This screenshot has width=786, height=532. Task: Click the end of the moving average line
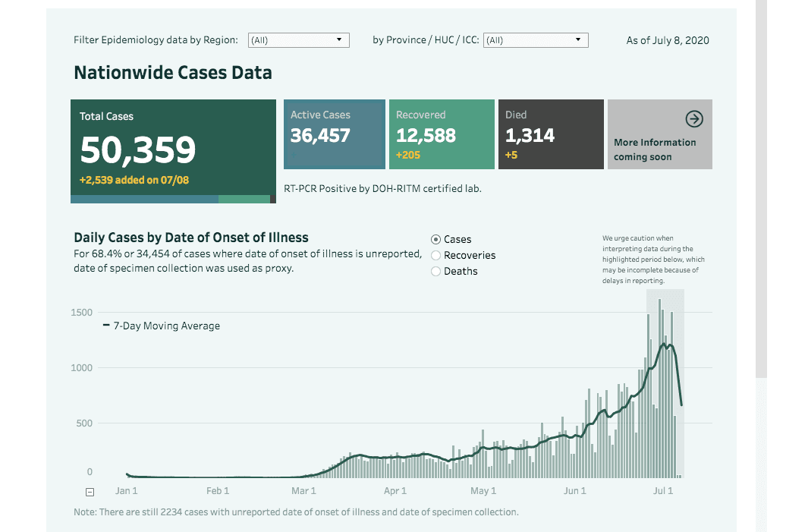coord(681,404)
